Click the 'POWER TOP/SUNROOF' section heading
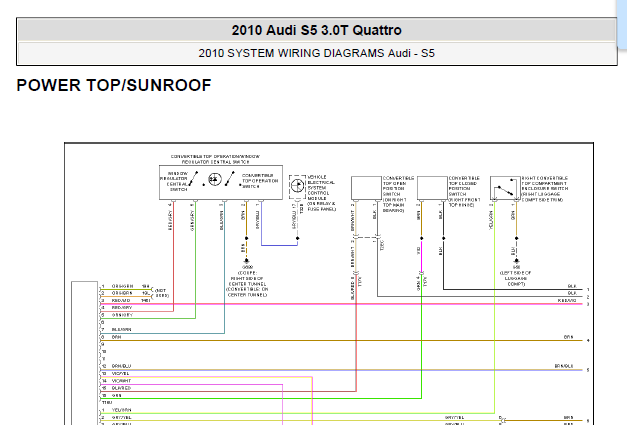 coord(114,85)
